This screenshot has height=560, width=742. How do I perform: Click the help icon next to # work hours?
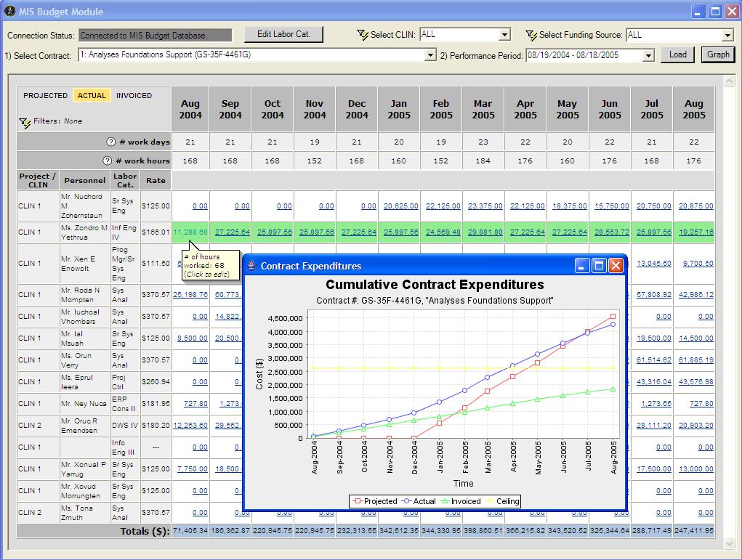coord(108,161)
